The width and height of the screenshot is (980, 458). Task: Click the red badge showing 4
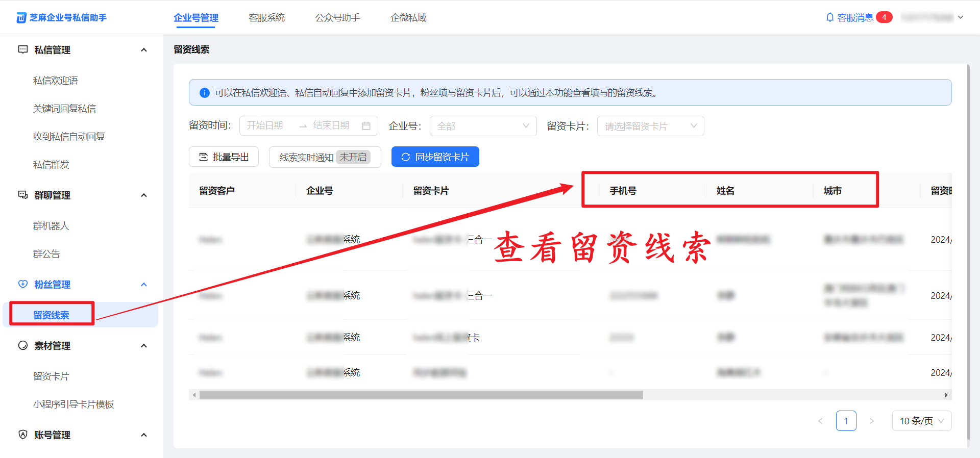[884, 17]
